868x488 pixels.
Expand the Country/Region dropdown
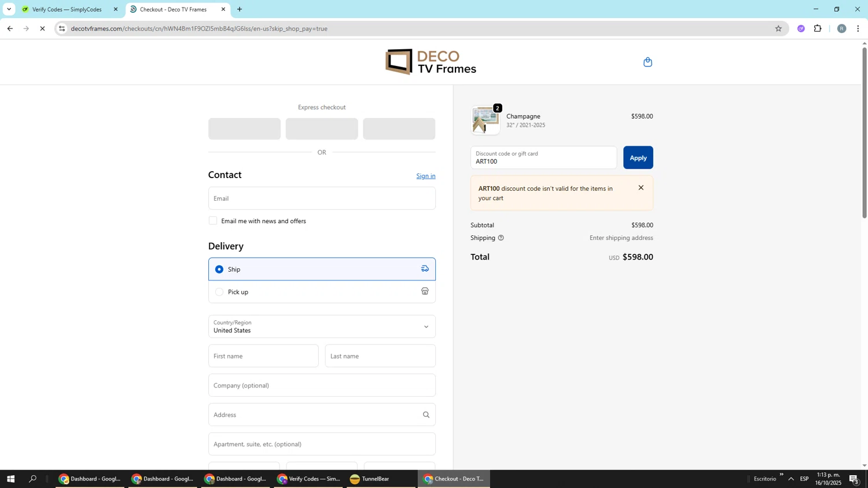pos(322,327)
